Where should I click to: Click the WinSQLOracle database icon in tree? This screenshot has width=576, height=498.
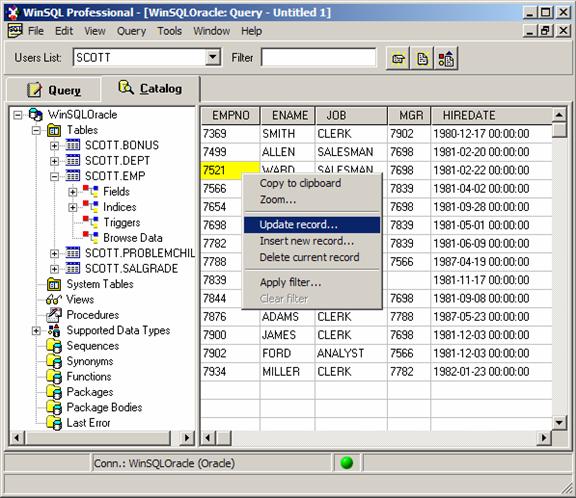(x=36, y=115)
